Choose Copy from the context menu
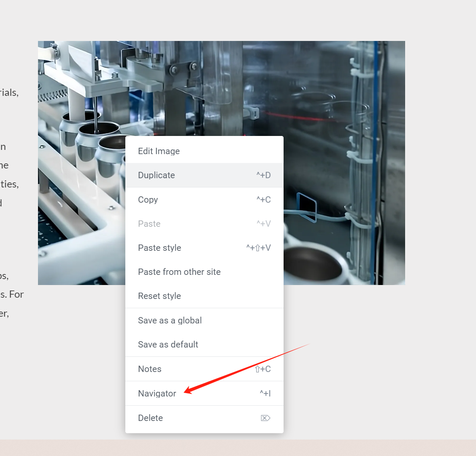This screenshot has height=456, width=476. pyautogui.click(x=204, y=200)
